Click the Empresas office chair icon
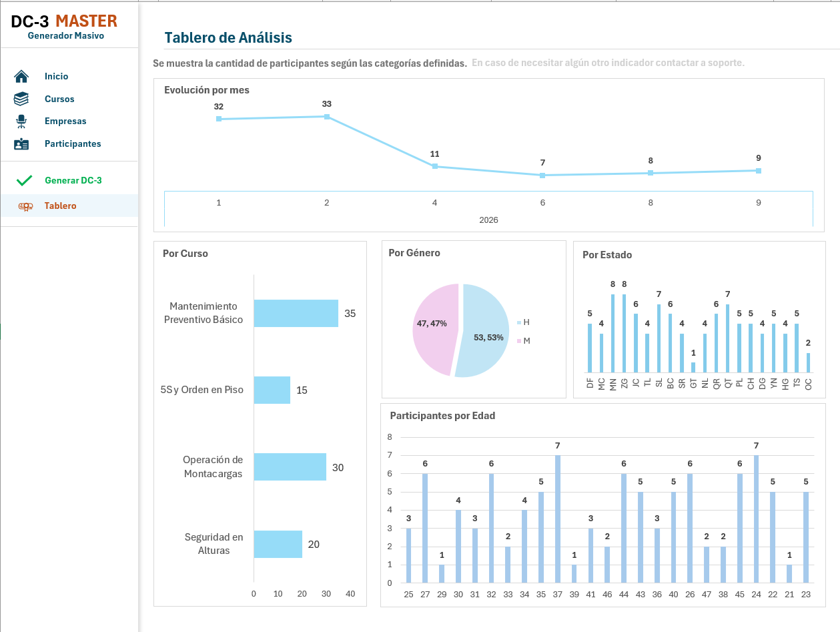Image resolution: width=840 pixels, height=632 pixels. click(x=21, y=121)
